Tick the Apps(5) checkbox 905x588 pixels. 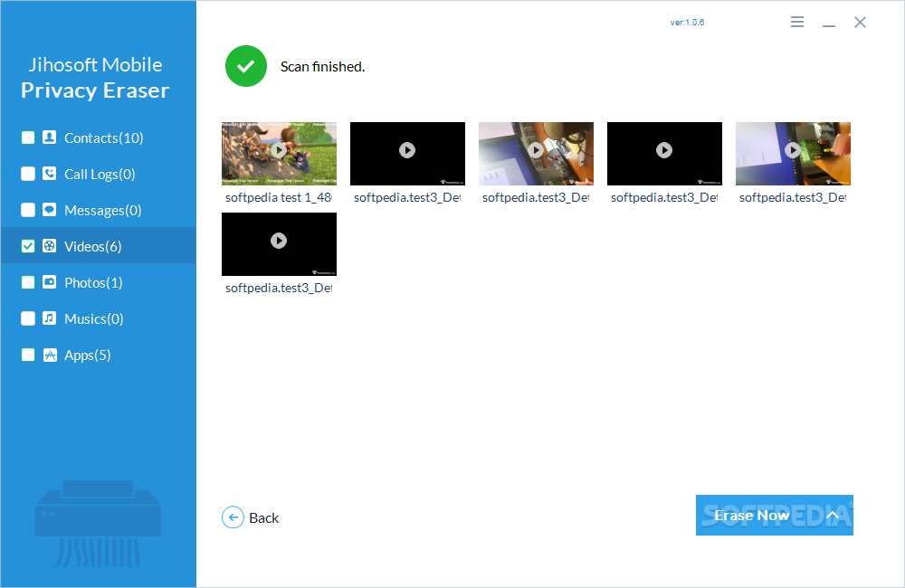pyautogui.click(x=28, y=355)
